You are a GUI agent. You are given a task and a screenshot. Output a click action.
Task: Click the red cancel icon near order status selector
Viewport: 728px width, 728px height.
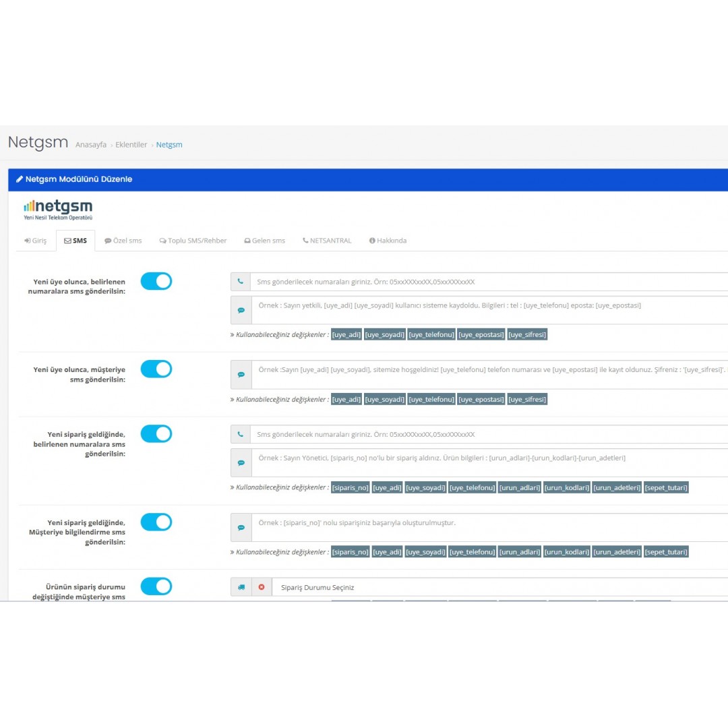pos(262,587)
